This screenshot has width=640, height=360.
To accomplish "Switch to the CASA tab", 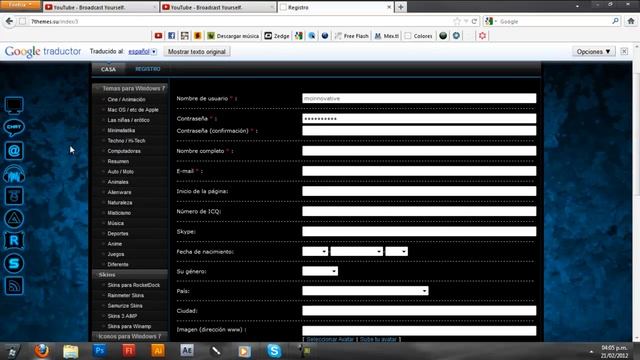I will [108, 69].
